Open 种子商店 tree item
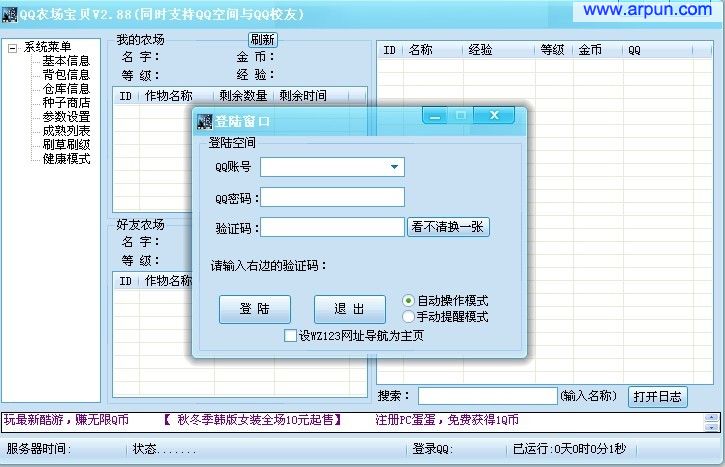Image resolution: width=725 pixels, height=467 pixels. pos(66,102)
